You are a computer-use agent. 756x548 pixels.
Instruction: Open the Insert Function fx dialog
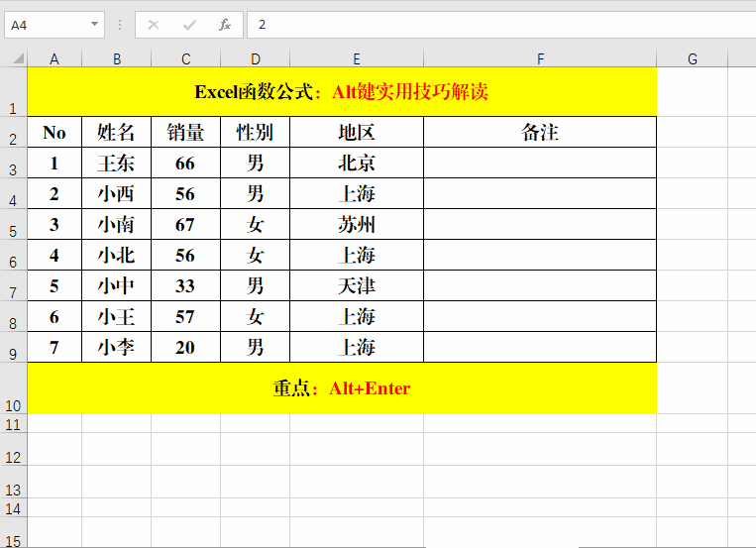tap(225, 25)
